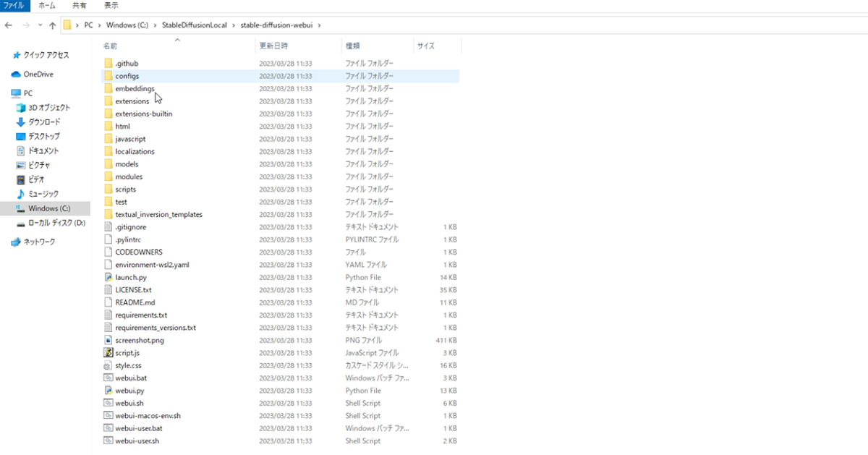Click the Back arrow navigation button
868x455 pixels.
(8, 25)
